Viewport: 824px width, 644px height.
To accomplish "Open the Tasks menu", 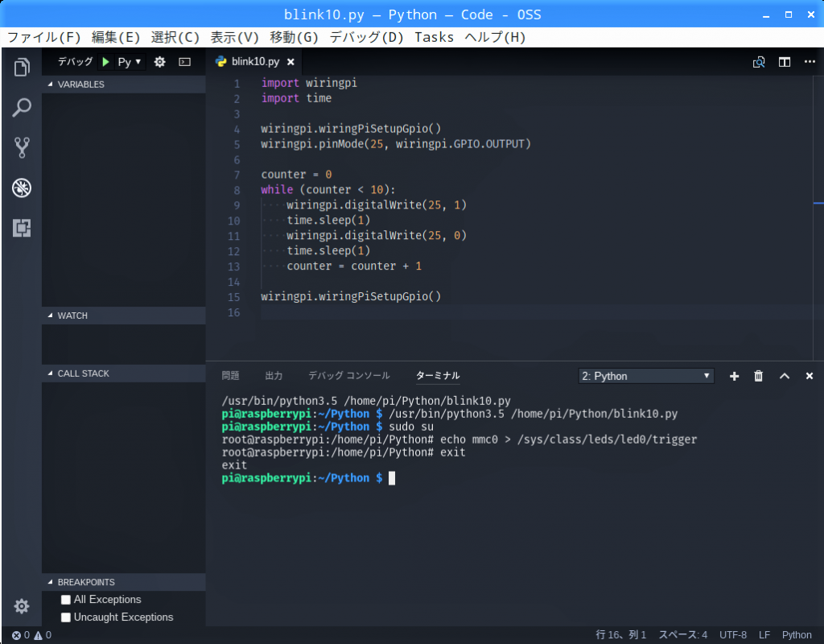I will point(434,37).
